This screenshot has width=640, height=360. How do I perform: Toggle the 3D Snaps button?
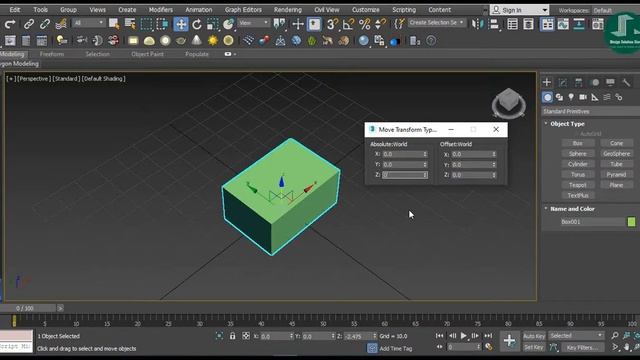pos(331,24)
